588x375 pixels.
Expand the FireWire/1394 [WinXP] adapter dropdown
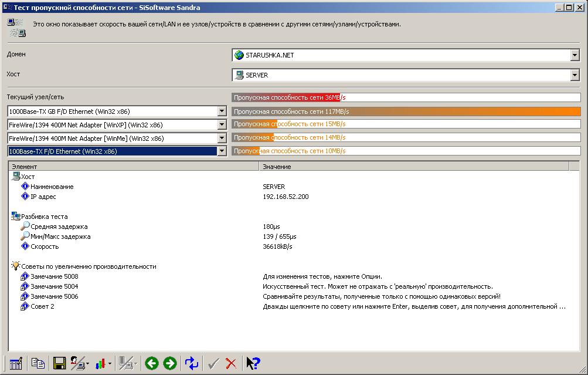click(x=222, y=124)
